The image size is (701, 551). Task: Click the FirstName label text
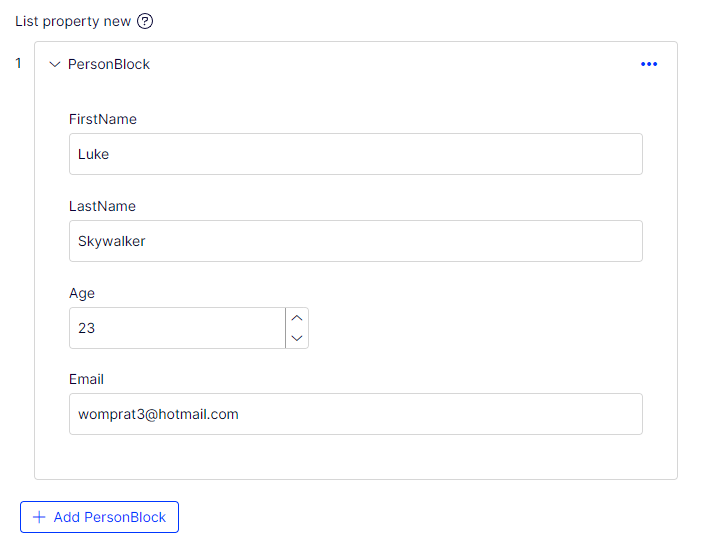[103, 119]
